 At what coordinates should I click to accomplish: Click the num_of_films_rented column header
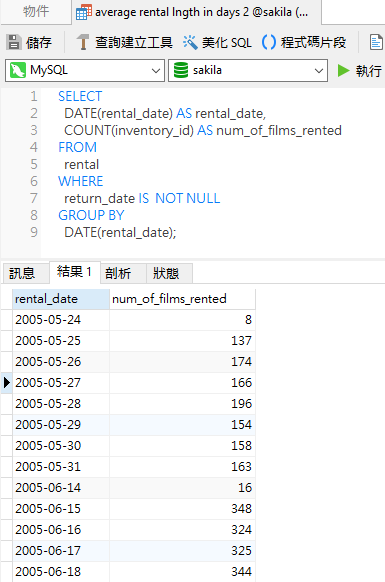182,299
